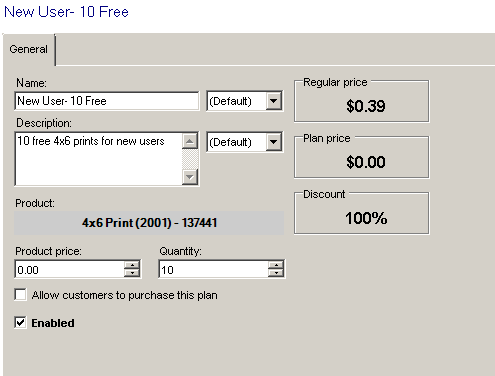Open the Name language (Default) dropdown
The image size is (495, 376).
tap(245, 101)
